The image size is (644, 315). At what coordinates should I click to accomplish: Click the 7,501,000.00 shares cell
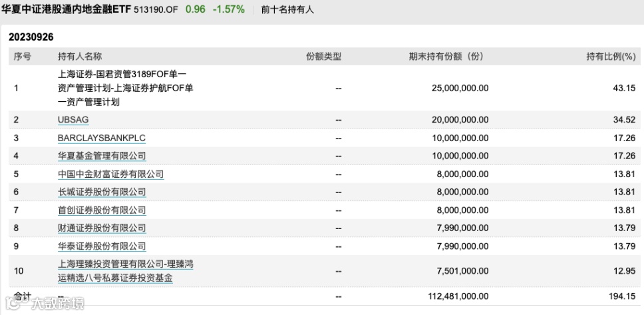click(x=463, y=271)
